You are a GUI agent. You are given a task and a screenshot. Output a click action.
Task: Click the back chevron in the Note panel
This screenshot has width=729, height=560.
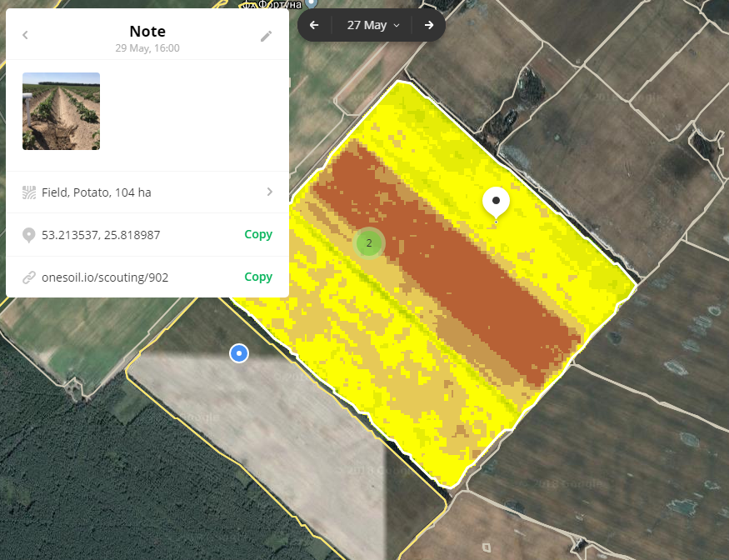[x=24, y=36]
